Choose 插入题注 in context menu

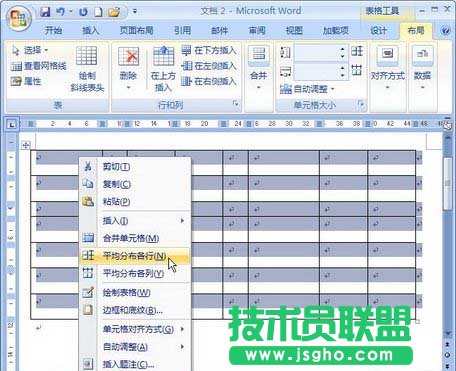135,364
